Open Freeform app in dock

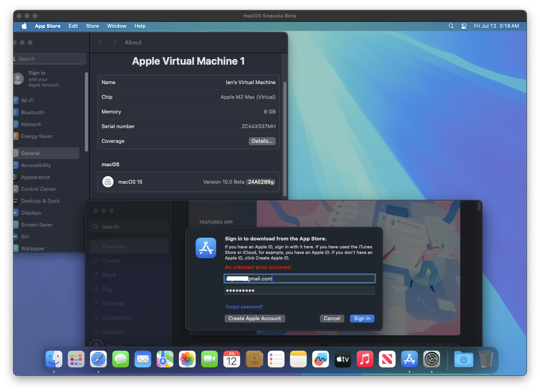click(321, 359)
